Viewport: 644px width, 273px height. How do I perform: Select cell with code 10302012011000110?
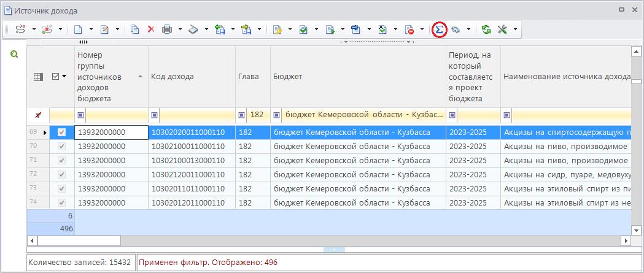click(x=192, y=203)
